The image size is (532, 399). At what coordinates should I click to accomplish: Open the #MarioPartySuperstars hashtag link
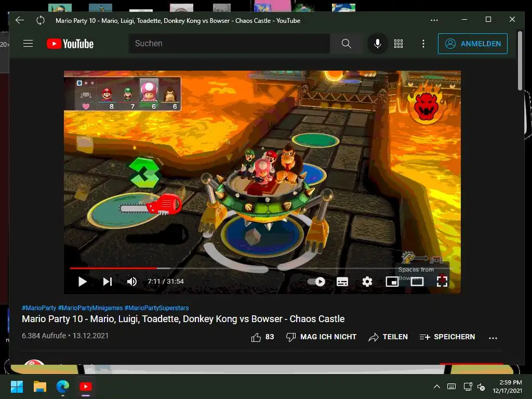click(156, 308)
